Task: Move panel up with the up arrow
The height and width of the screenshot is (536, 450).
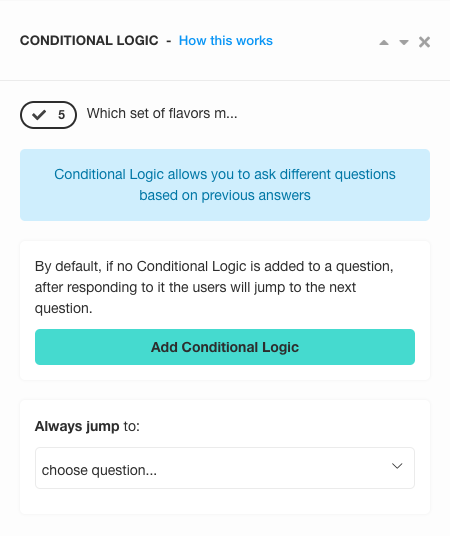Action: pyautogui.click(x=384, y=42)
